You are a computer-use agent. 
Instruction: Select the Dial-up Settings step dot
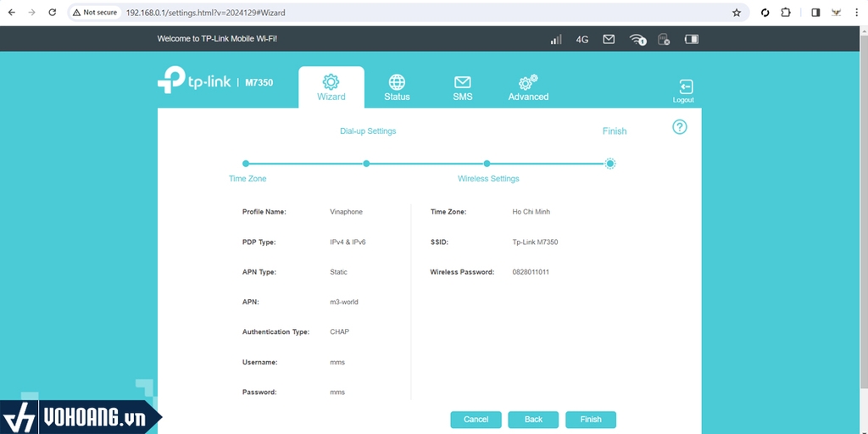[x=366, y=164]
